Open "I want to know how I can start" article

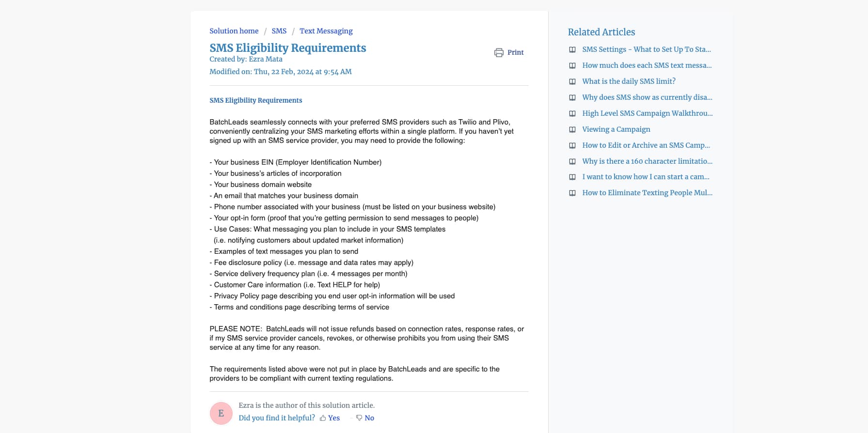(646, 177)
